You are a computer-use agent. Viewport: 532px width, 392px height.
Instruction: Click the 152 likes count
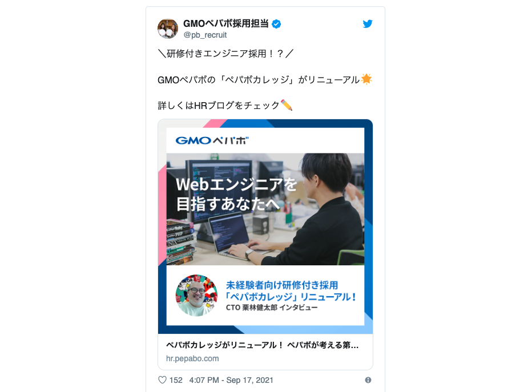point(176,380)
